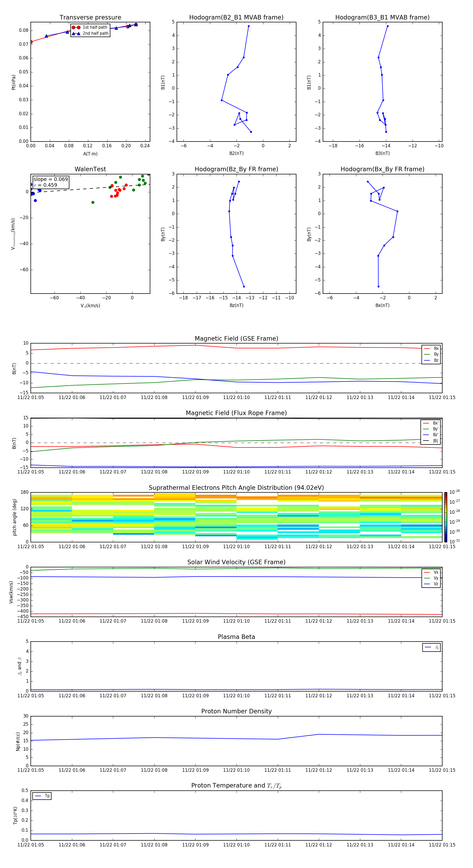Click the Suprathermal Electrons Pitch Angle Distribution title
473x868 pixels.
click(236, 488)
